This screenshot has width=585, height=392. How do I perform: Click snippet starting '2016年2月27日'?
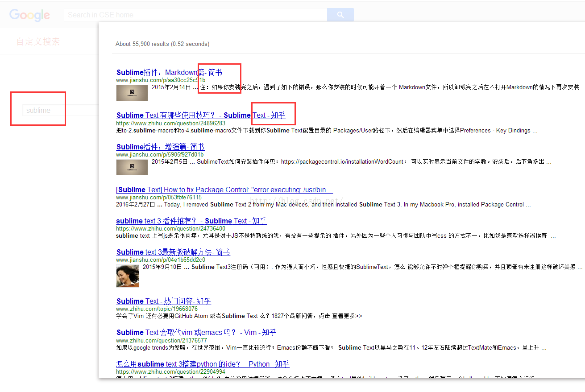[324, 205]
